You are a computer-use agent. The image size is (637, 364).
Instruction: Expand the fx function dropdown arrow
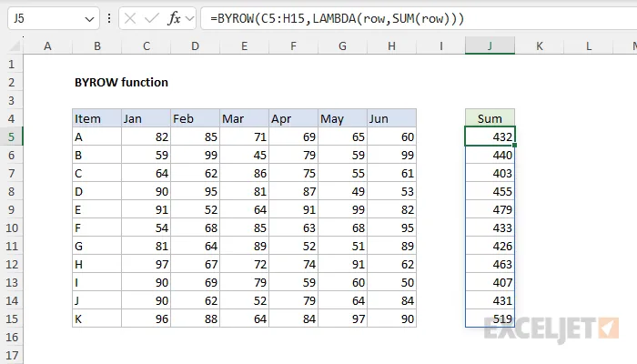(189, 19)
